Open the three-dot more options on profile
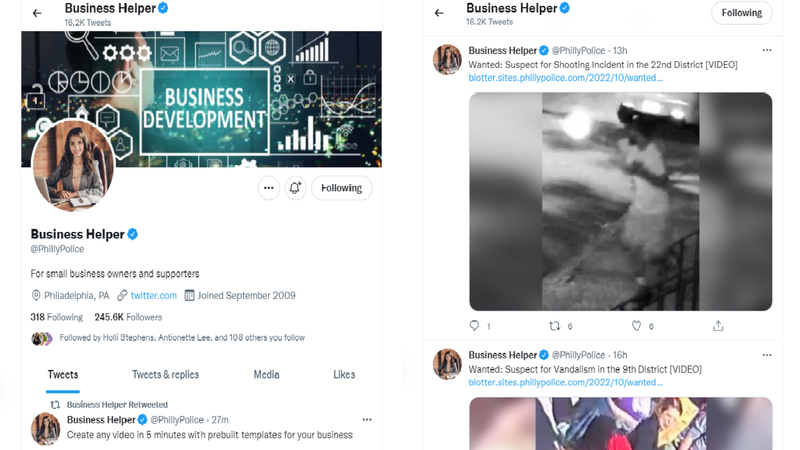Screen dimensions: 800x450 tap(268, 188)
